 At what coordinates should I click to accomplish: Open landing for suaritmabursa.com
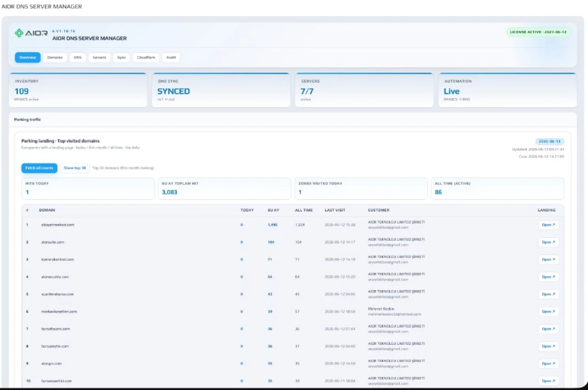point(548,294)
